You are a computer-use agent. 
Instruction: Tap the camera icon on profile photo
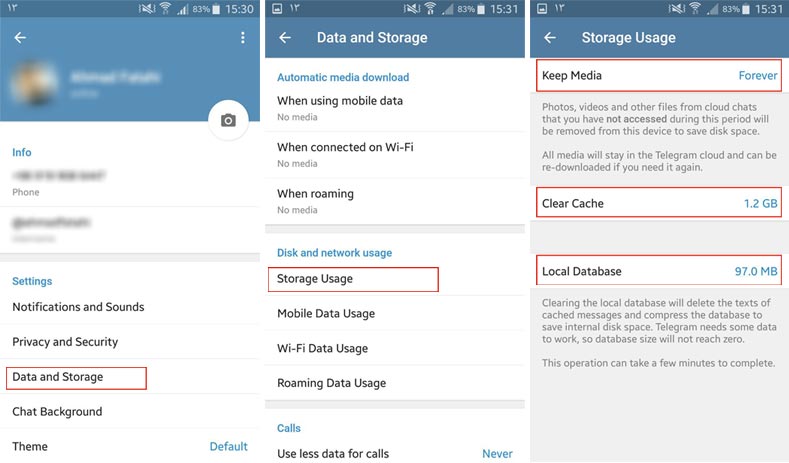tap(228, 120)
